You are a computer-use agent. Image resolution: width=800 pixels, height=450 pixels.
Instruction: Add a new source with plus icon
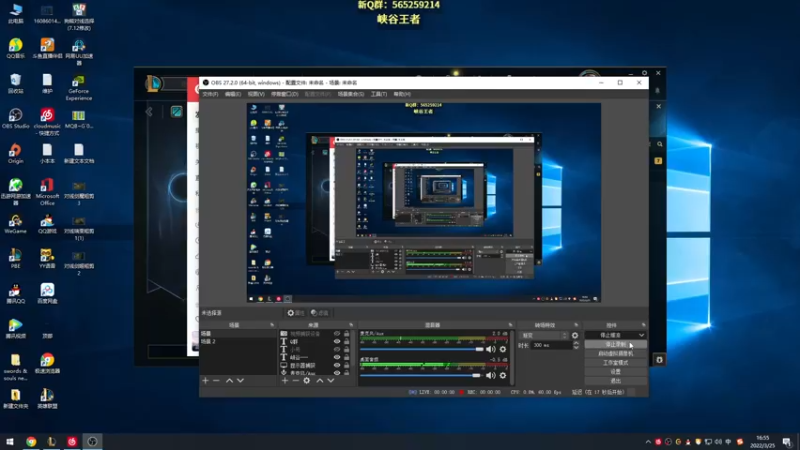(x=285, y=381)
